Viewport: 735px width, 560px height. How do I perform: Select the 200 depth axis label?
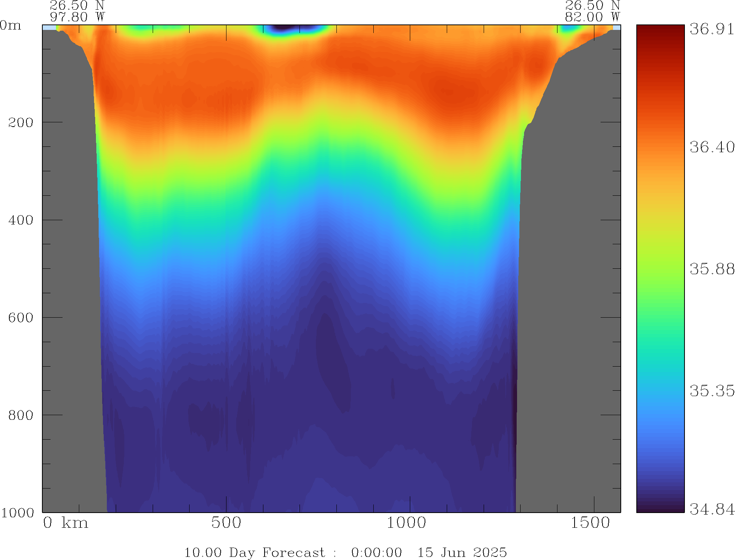(x=21, y=123)
